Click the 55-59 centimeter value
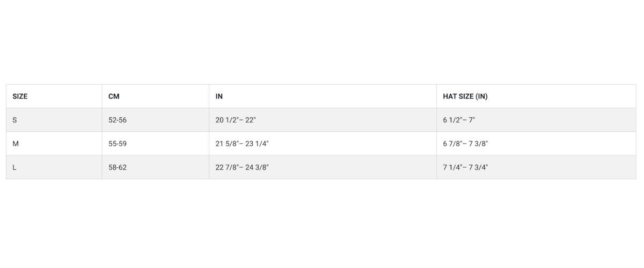644x268 pixels. tap(118, 144)
